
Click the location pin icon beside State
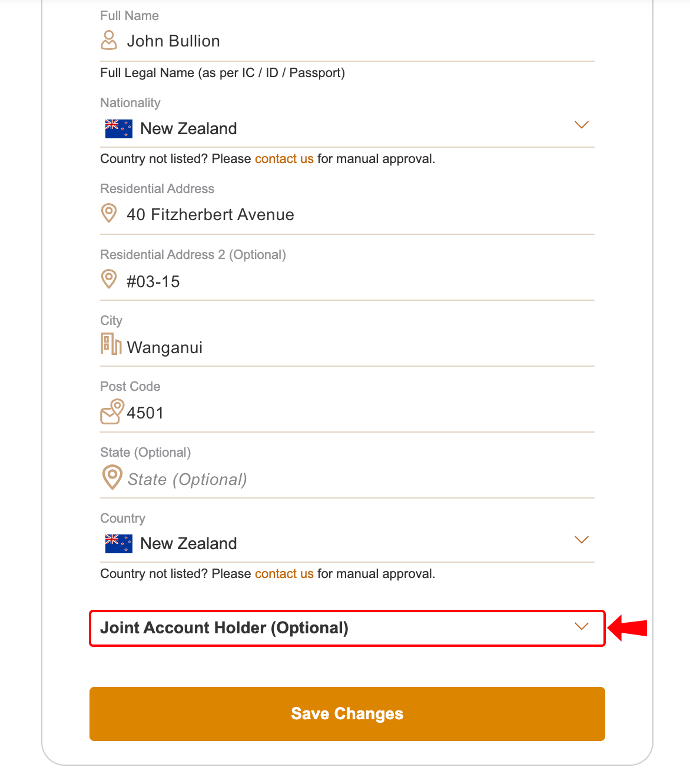(x=112, y=477)
